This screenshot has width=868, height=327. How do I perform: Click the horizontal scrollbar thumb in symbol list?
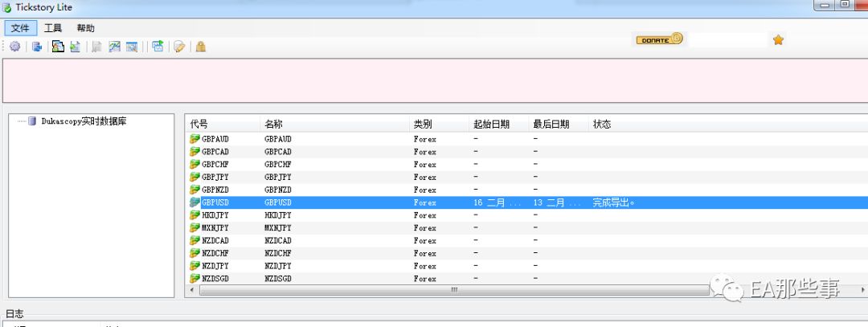point(454,290)
